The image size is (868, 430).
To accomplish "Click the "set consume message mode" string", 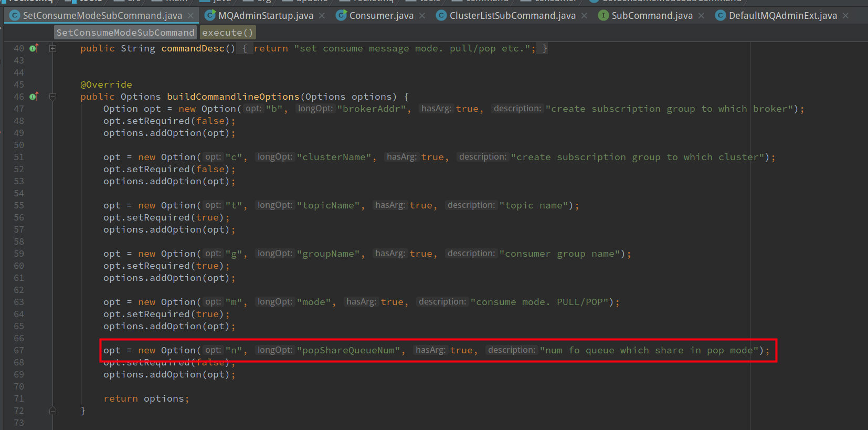I will click(412, 48).
